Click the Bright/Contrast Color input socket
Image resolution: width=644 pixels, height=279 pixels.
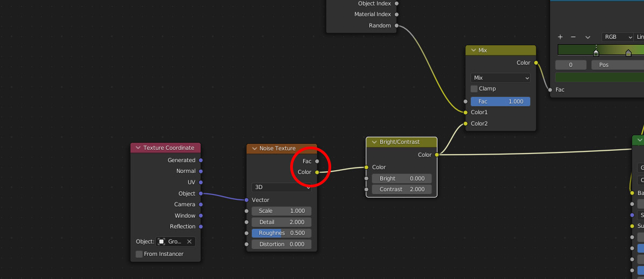tap(366, 168)
